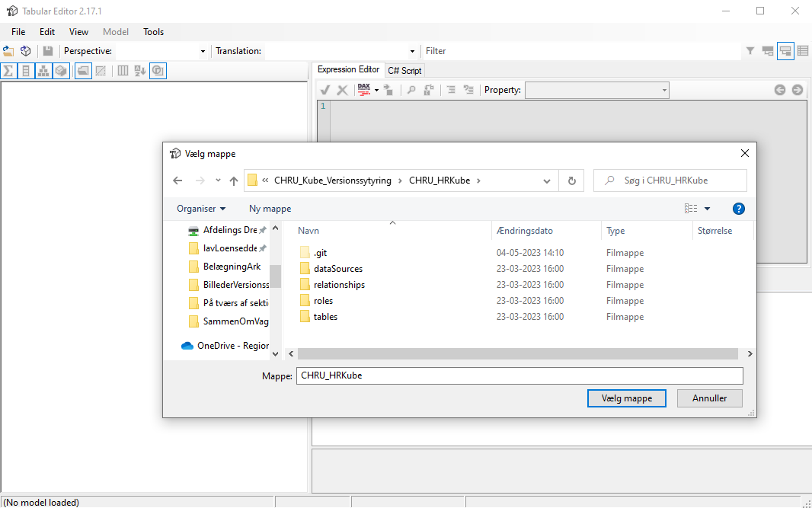Toggle the partitions cube display button
The height and width of the screenshot is (508, 812).
pyautogui.click(x=61, y=70)
